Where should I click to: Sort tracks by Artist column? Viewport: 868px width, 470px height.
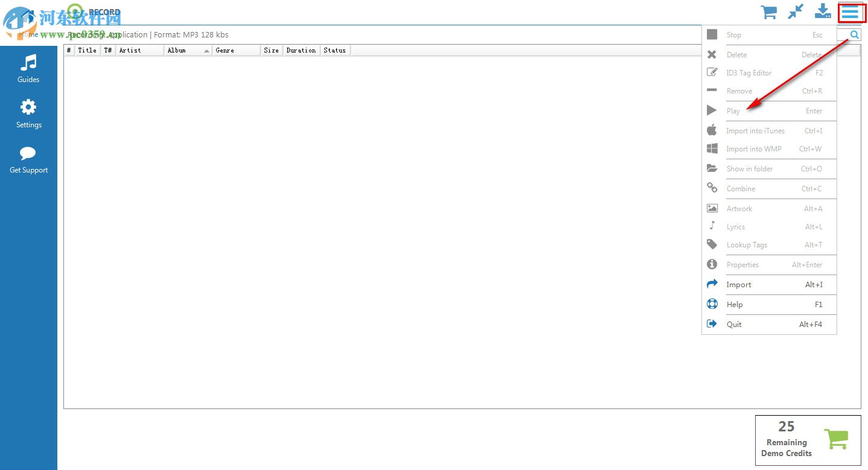(x=141, y=50)
